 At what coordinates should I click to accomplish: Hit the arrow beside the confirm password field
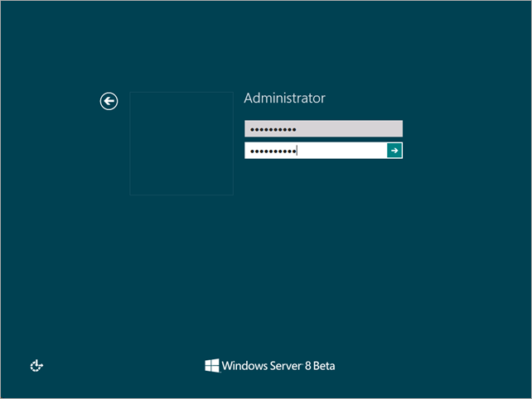(x=394, y=151)
